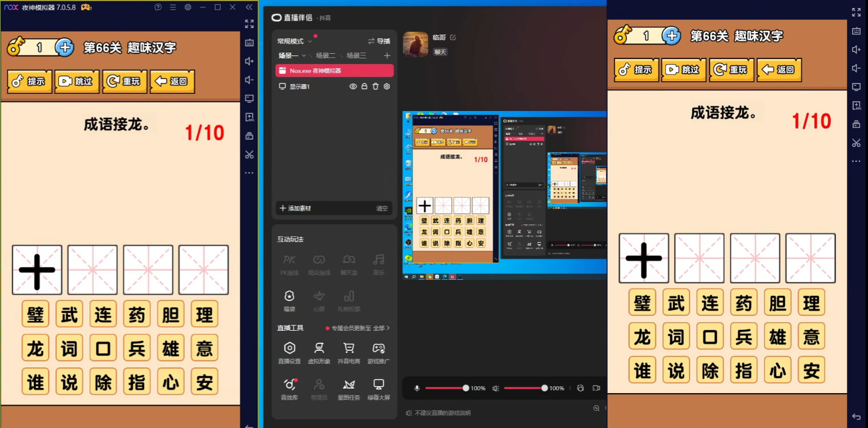Open the 福袋 lucky bag feature
Image resolution: width=868 pixels, height=428 pixels.
[290, 299]
